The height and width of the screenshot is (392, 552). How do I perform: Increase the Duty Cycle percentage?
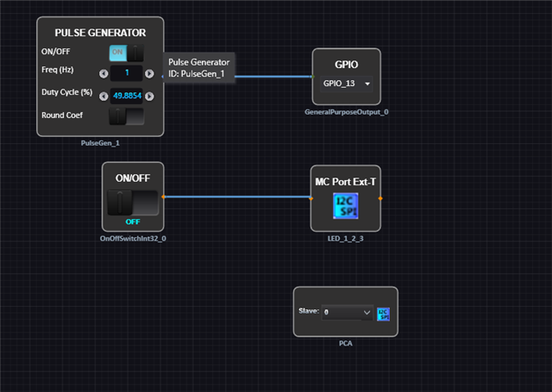point(149,96)
